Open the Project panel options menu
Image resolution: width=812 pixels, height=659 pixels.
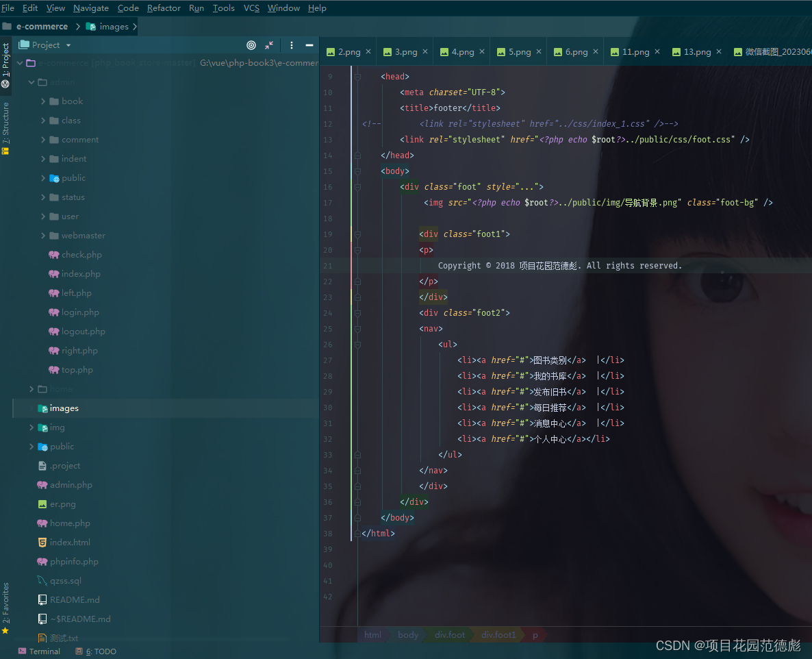coord(292,45)
